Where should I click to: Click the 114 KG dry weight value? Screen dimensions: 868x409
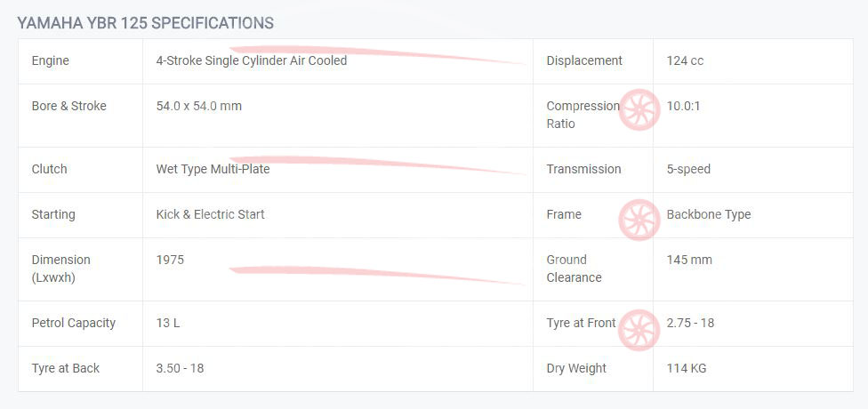tap(687, 369)
